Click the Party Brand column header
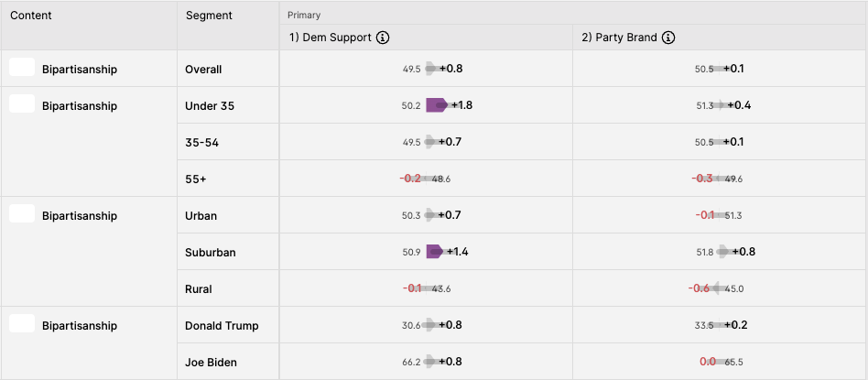 pos(620,38)
